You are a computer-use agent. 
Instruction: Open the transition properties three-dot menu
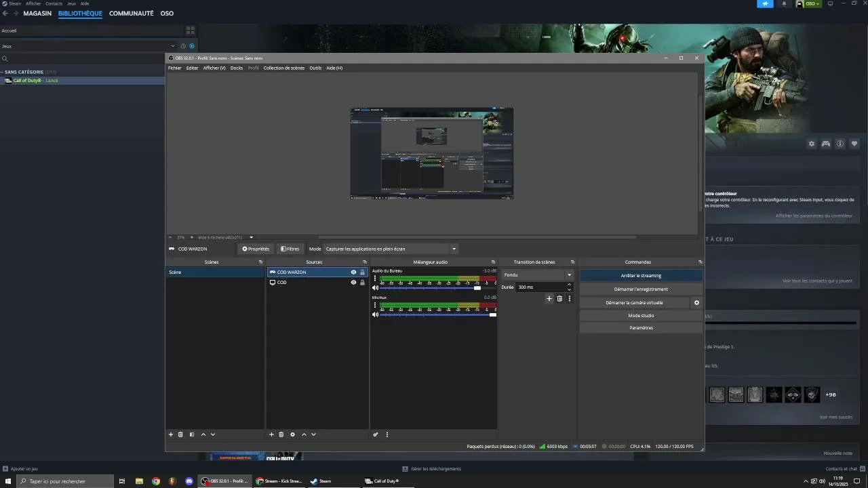tap(570, 298)
